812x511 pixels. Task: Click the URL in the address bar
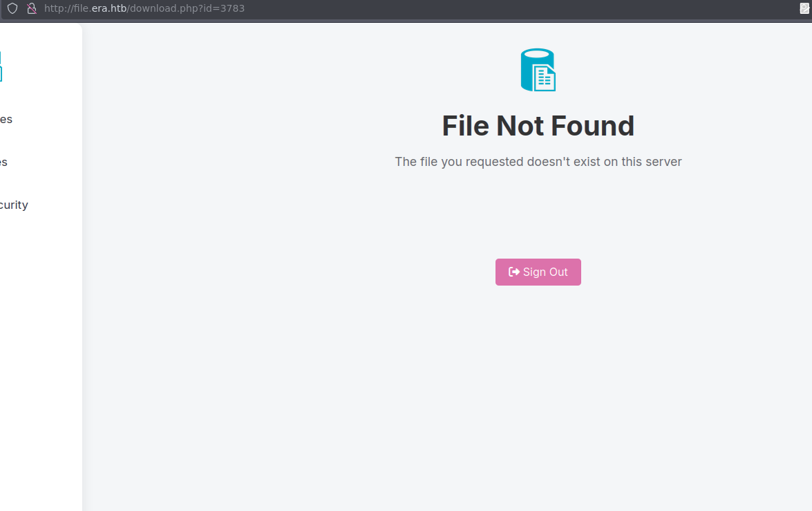coord(144,9)
